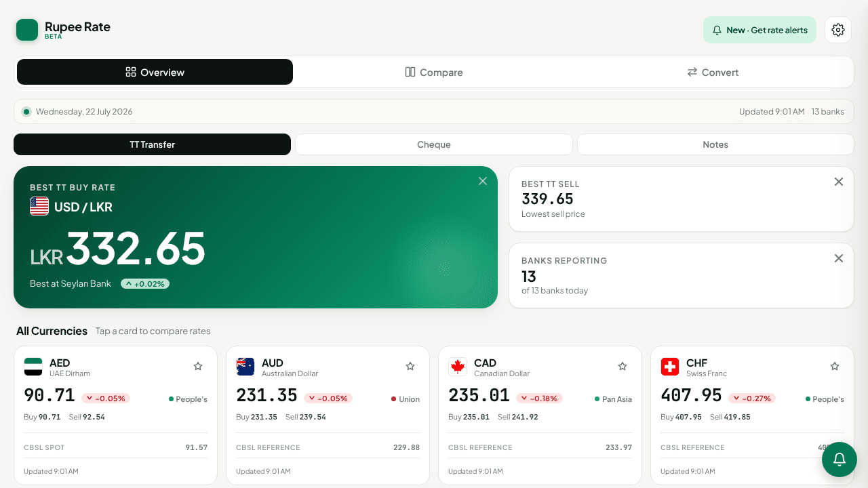The width and height of the screenshot is (868, 488).
Task: Open the Convert tab
Action: [x=713, y=72]
